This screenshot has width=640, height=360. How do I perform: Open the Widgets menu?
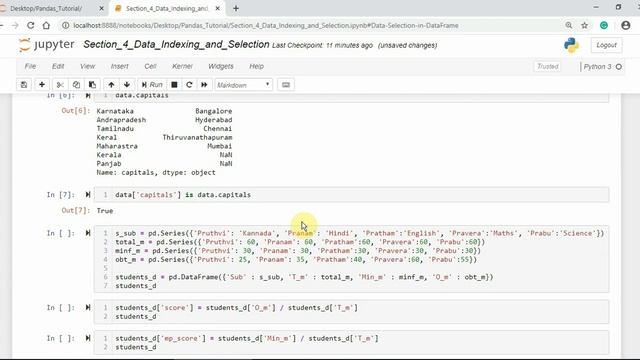point(221,66)
